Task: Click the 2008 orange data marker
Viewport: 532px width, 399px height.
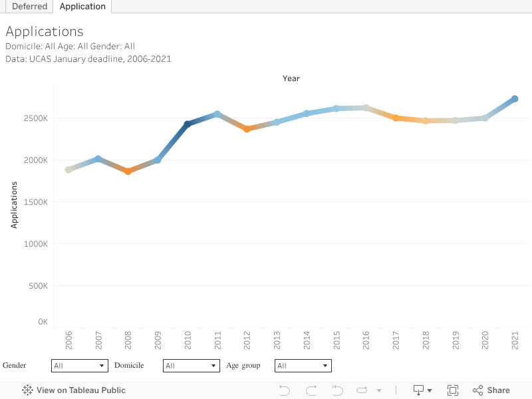Action: tap(128, 171)
